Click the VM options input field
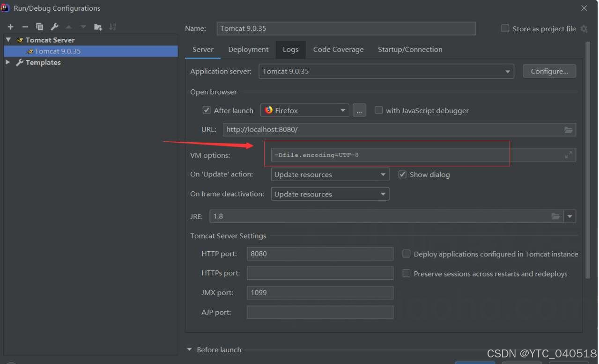The height and width of the screenshot is (364, 599). 423,155
